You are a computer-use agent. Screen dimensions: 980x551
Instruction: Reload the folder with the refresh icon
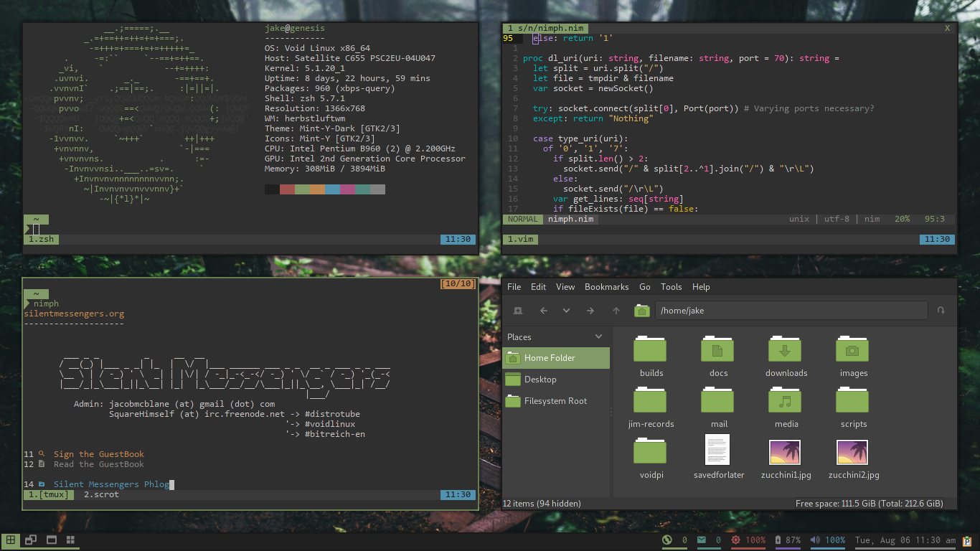pos(941,311)
